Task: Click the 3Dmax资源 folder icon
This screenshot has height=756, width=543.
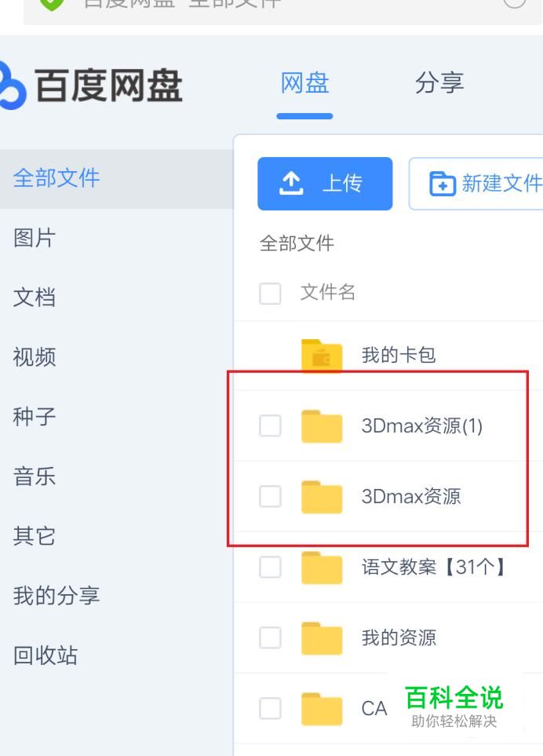Action: coord(322,497)
